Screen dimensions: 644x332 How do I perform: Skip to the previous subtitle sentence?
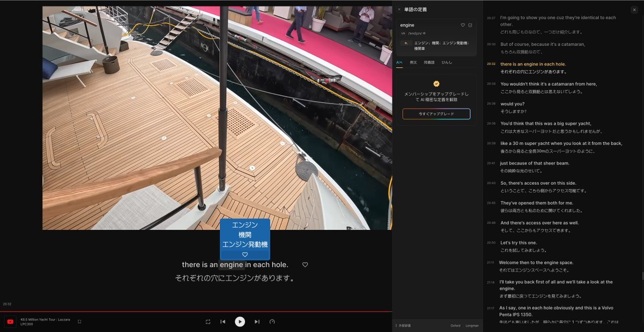223,321
